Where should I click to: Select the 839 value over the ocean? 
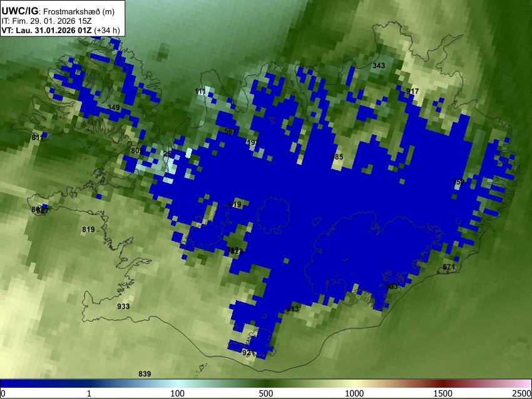(145, 374)
